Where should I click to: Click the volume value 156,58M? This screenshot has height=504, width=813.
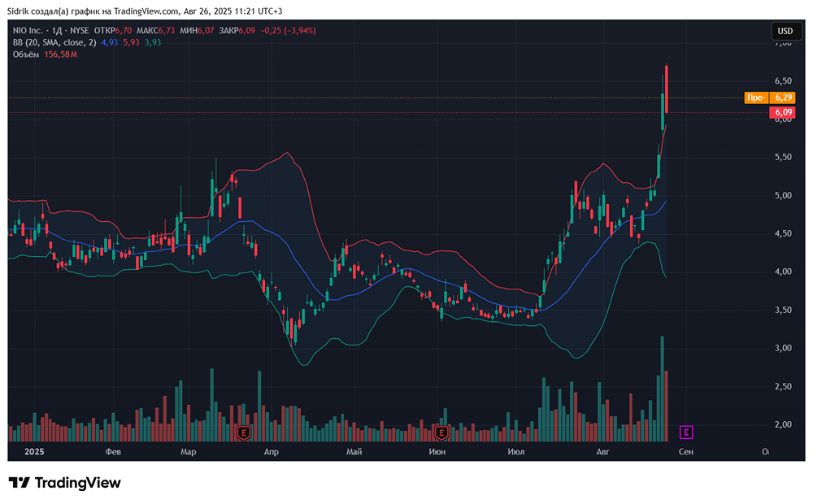pos(61,54)
